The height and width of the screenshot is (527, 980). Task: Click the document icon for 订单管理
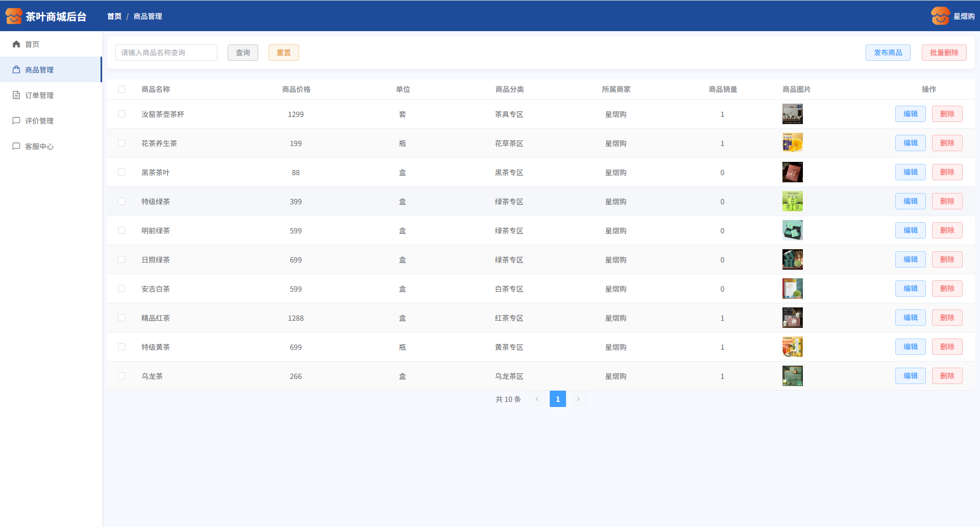pos(16,95)
